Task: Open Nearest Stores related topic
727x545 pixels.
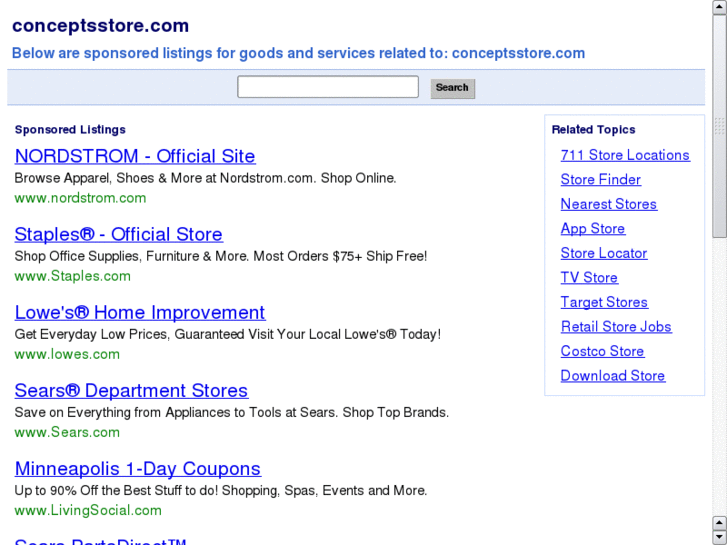Action: click(x=608, y=204)
